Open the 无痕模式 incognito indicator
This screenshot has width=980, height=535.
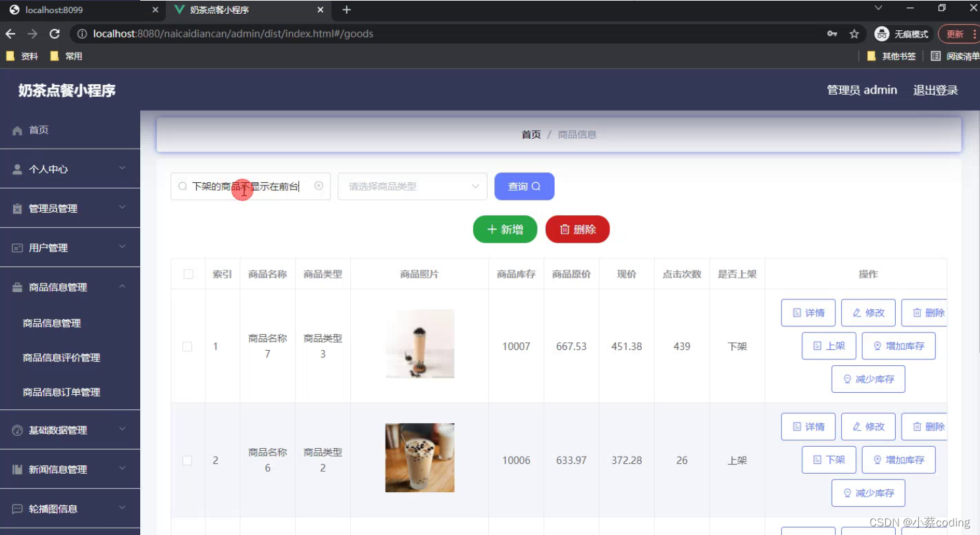pyautogui.click(x=901, y=34)
